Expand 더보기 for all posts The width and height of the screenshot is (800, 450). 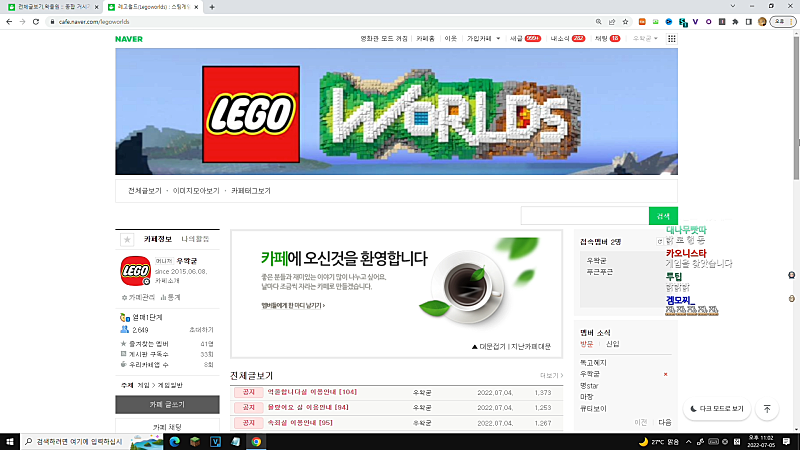point(552,376)
